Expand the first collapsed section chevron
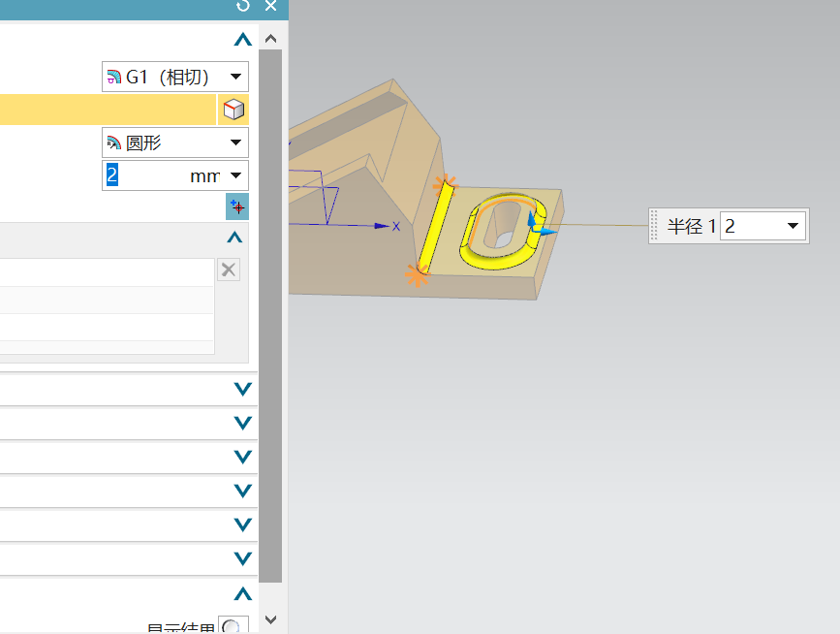The height and width of the screenshot is (634, 840). pos(242,389)
